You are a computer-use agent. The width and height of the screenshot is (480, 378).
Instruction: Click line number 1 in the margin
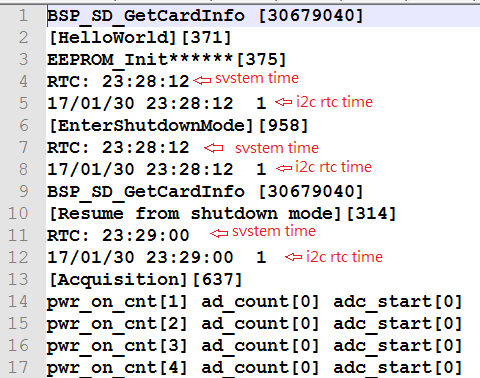click(23, 16)
